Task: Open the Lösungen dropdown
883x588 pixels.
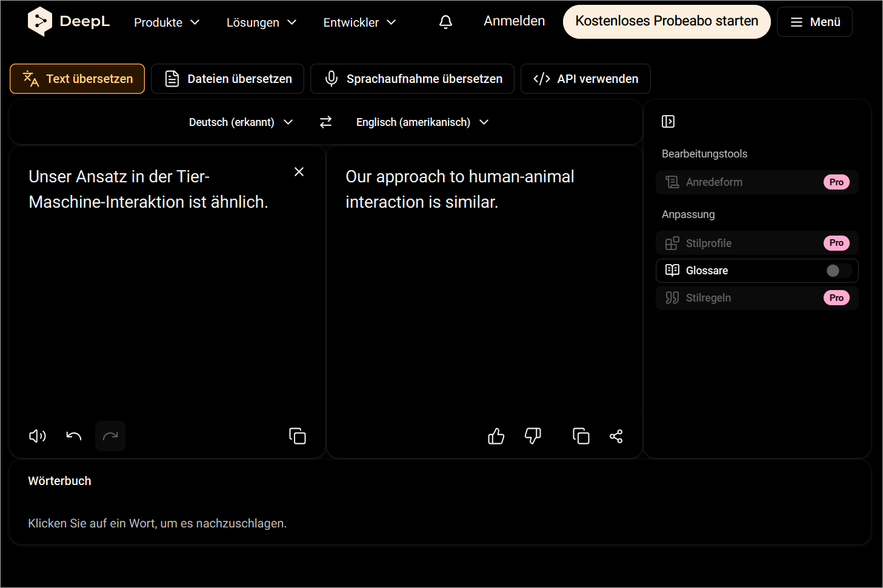Action: point(261,22)
